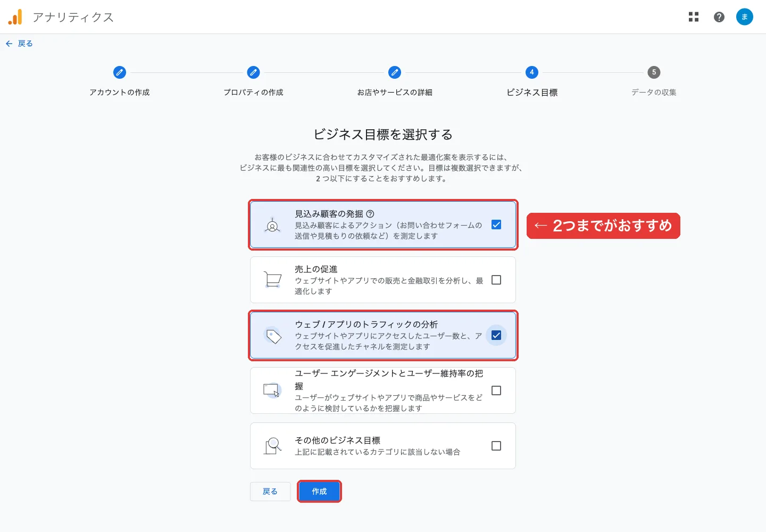The width and height of the screenshot is (766, 532).
Task: Check the ユーザー エンゲージメント checkbox
Action: point(496,390)
